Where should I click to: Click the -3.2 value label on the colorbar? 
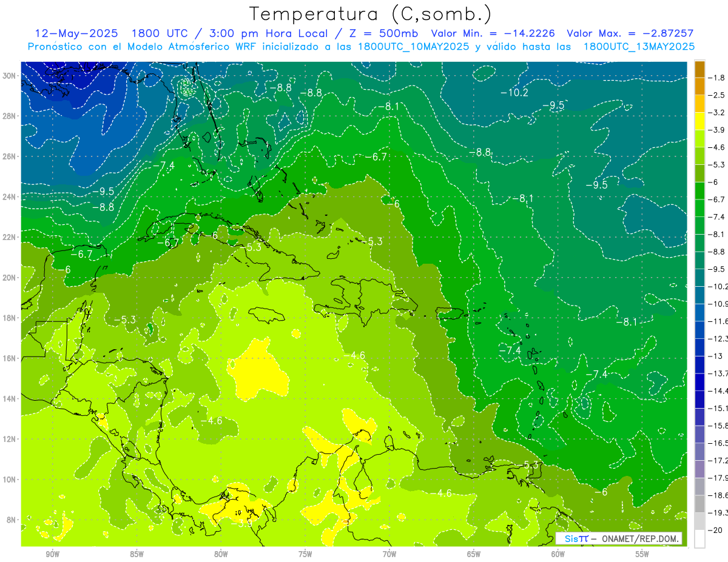point(717,113)
